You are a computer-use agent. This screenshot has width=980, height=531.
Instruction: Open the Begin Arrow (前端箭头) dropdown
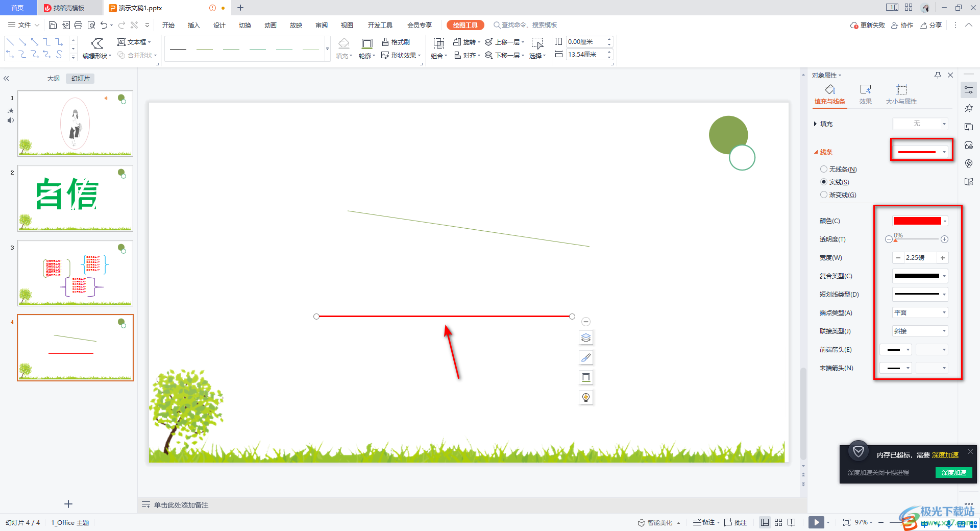pos(896,350)
